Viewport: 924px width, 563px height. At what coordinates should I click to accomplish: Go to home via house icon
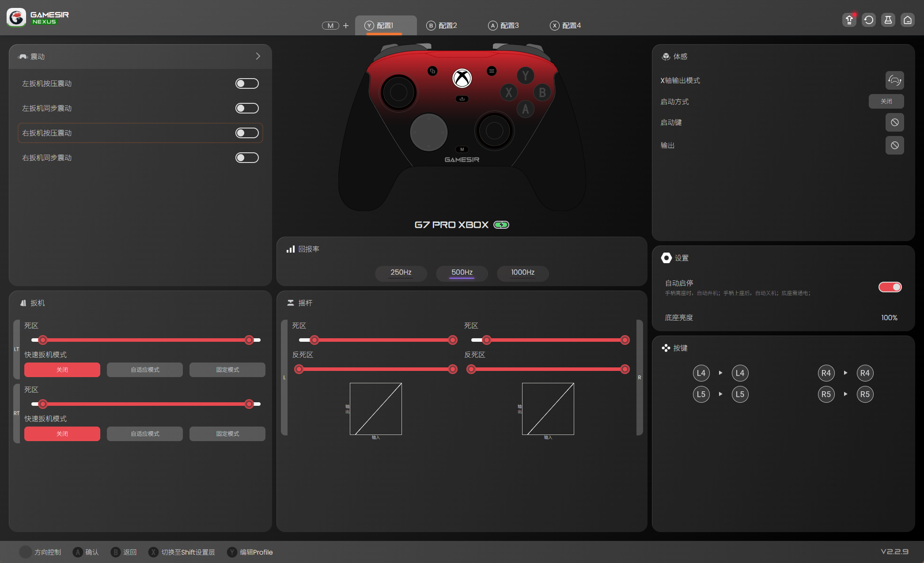point(907,20)
